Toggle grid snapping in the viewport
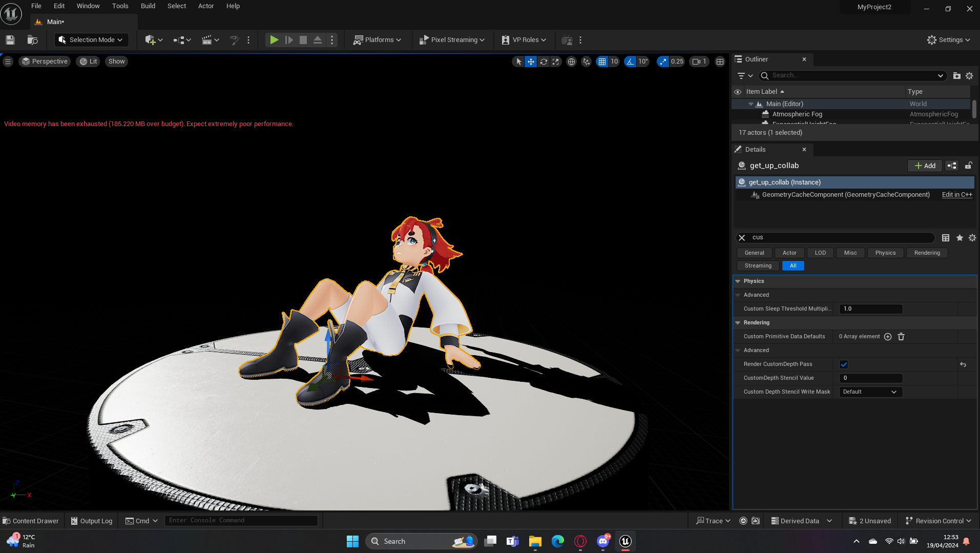 [x=602, y=62]
